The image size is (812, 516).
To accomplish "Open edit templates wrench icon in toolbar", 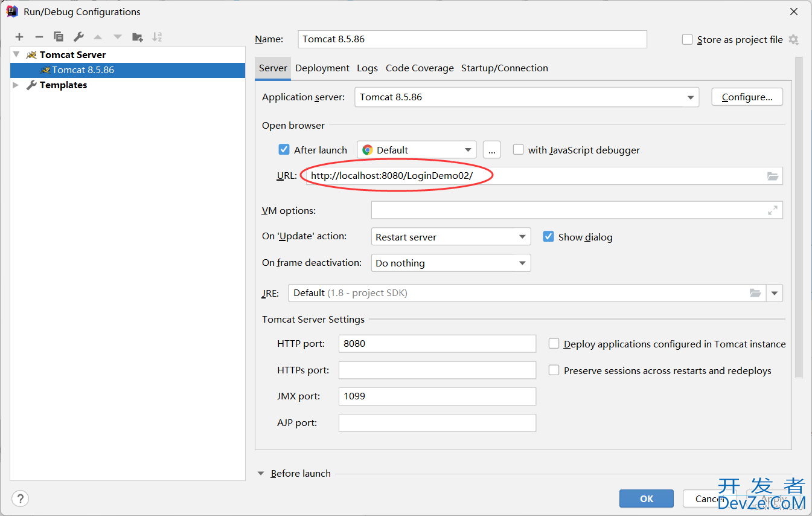I will pos(78,37).
